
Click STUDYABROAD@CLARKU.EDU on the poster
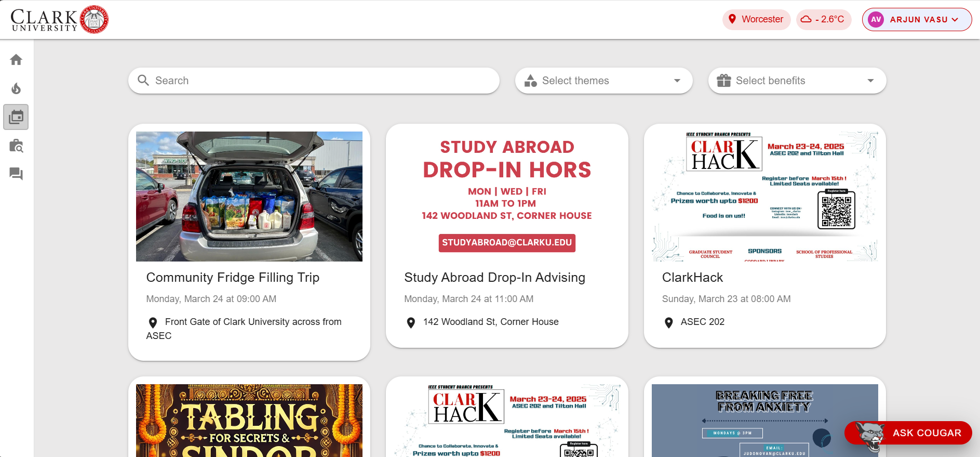(507, 243)
